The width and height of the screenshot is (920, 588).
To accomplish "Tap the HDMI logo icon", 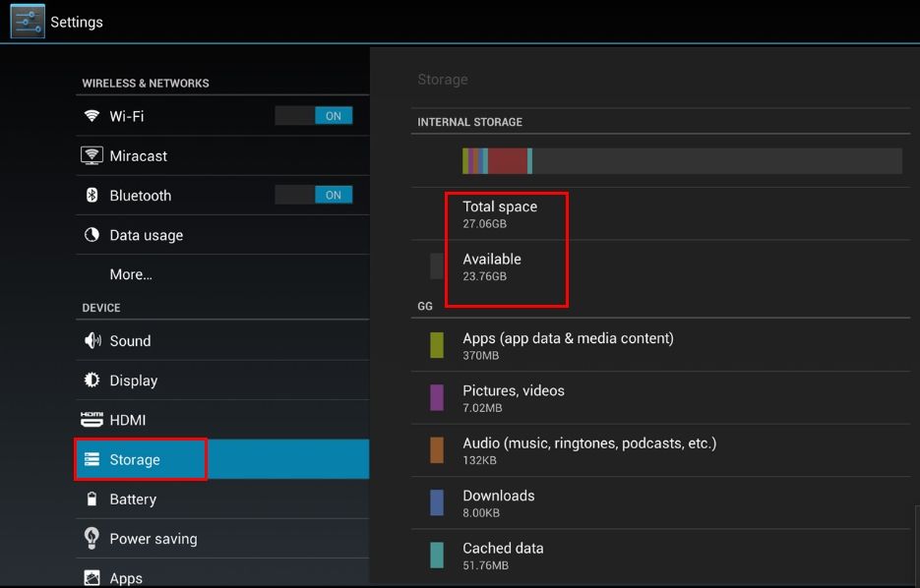I will (x=92, y=420).
